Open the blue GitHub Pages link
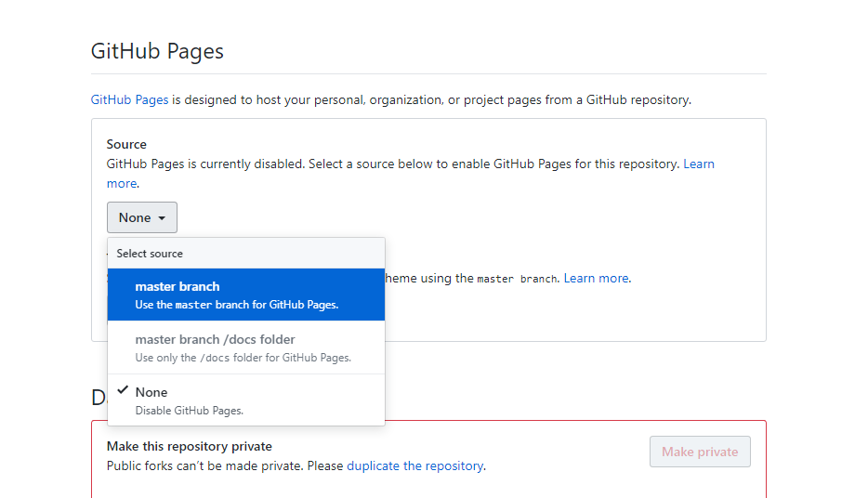The height and width of the screenshot is (498, 868). pos(129,99)
